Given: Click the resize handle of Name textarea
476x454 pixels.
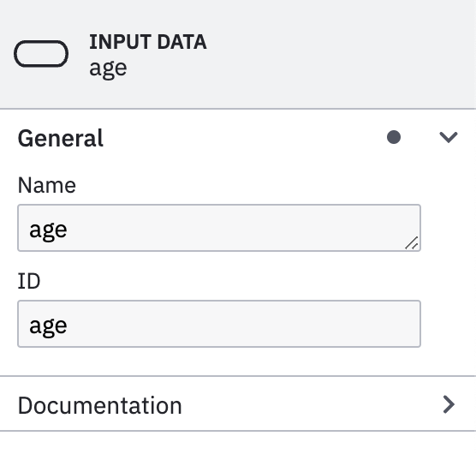Looking at the screenshot, I should 412,242.
